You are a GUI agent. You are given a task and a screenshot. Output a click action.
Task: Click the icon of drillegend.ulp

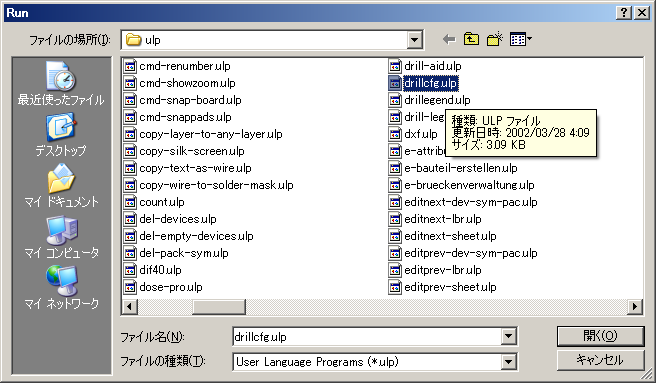click(x=395, y=100)
